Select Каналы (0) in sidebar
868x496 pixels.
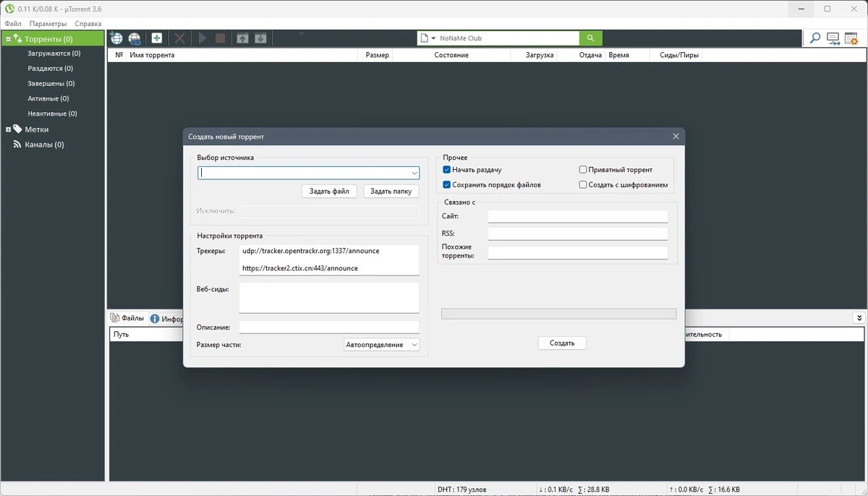coord(44,145)
